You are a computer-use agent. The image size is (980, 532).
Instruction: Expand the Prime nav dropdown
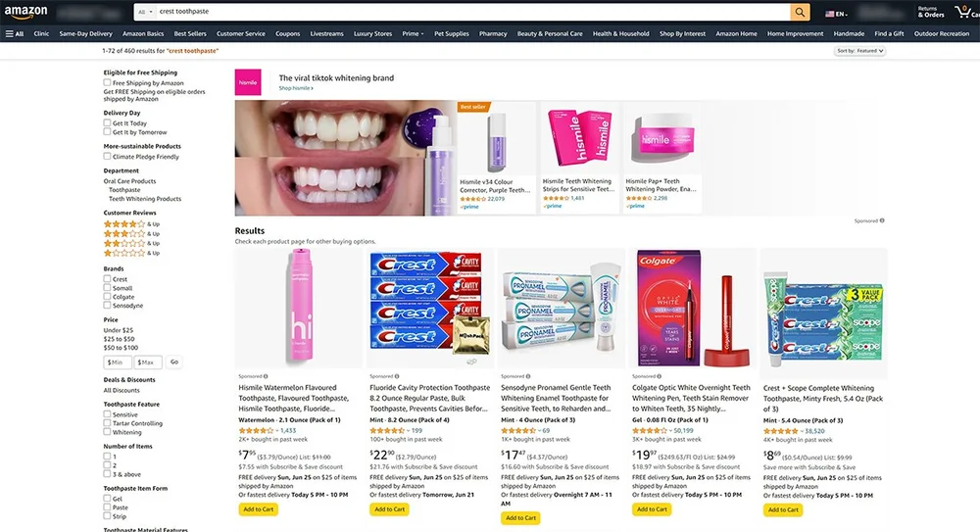(413, 33)
